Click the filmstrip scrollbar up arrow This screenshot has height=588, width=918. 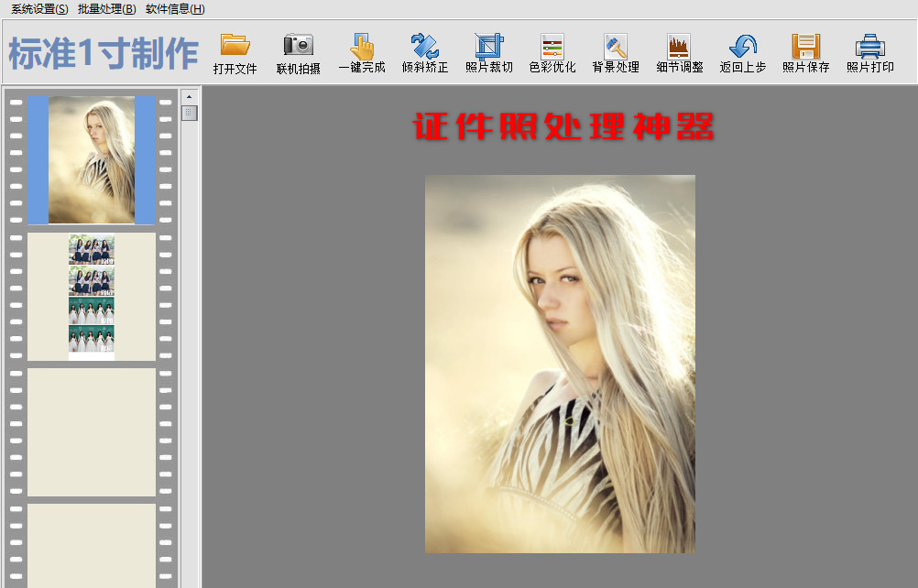pos(189,96)
